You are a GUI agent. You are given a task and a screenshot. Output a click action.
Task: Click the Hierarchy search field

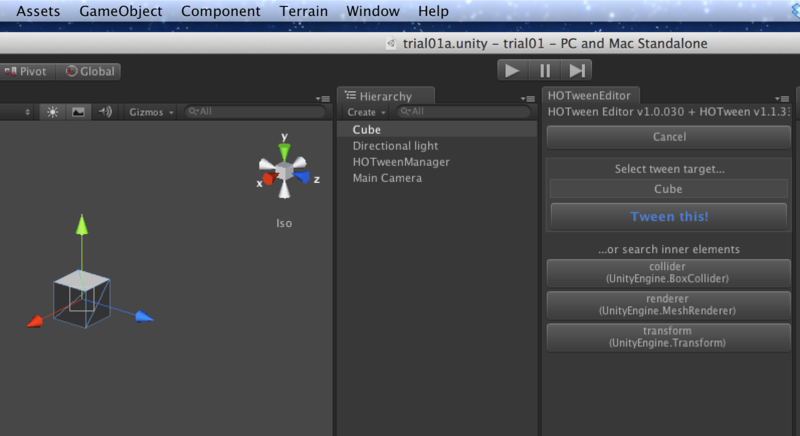tap(463, 111)
